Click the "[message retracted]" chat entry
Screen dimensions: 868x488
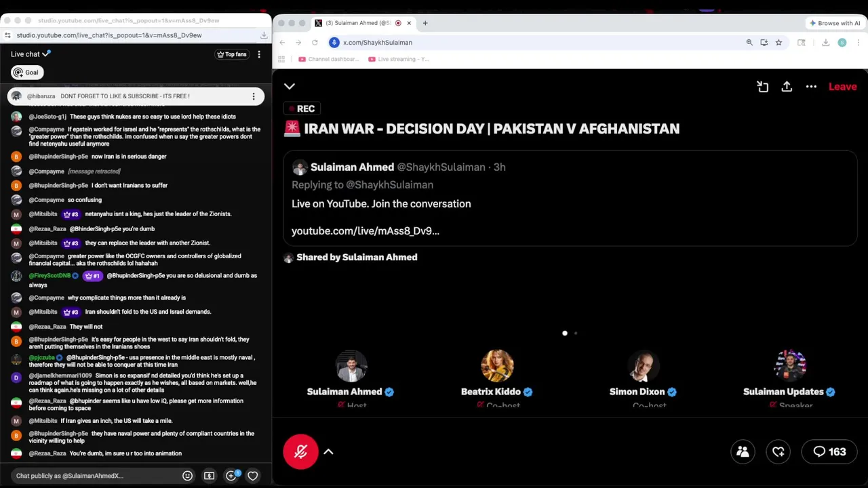pos(94,171)
